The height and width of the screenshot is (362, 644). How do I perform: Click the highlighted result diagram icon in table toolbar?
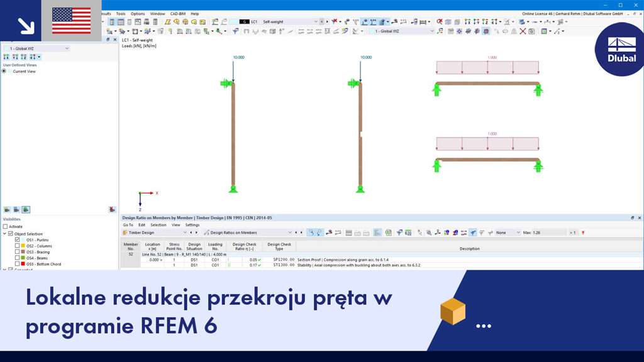point(377,233)
